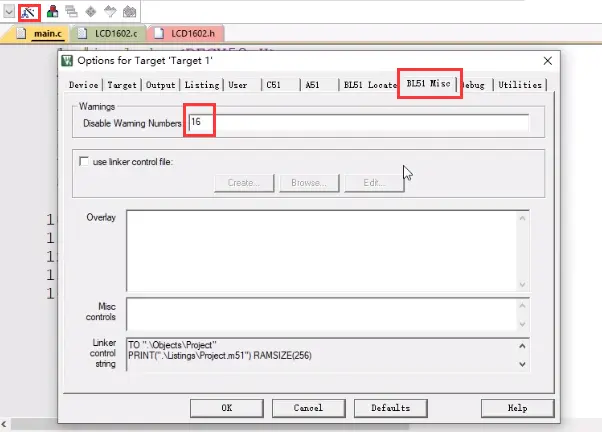Click the Manage Project Items blocks icon
This screenshot has width=602, height=432.
click(x=52, y=12)
